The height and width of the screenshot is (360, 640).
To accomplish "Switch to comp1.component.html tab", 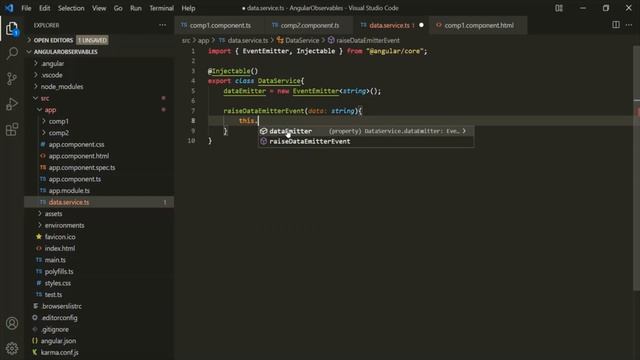I will (x=478, y=25).
